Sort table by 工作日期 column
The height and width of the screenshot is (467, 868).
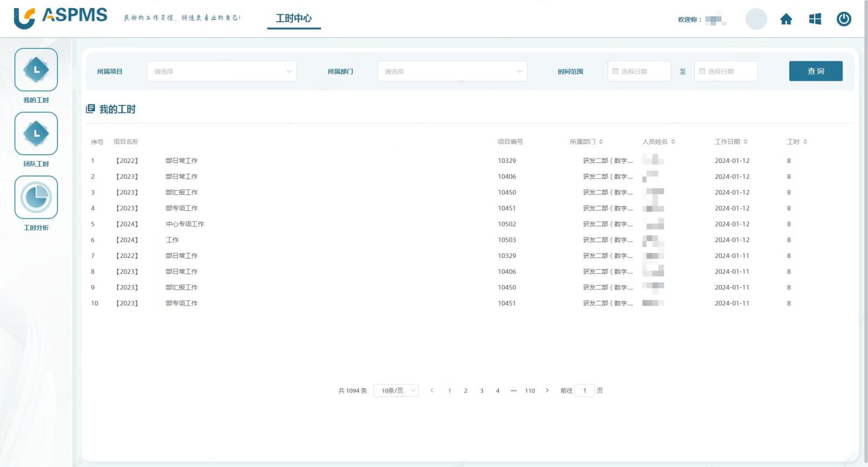click(745, 142)
